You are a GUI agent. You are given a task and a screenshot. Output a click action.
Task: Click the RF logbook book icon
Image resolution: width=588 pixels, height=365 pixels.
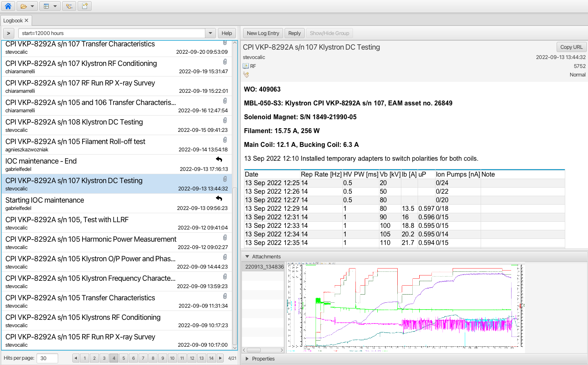tap(246, 66)
